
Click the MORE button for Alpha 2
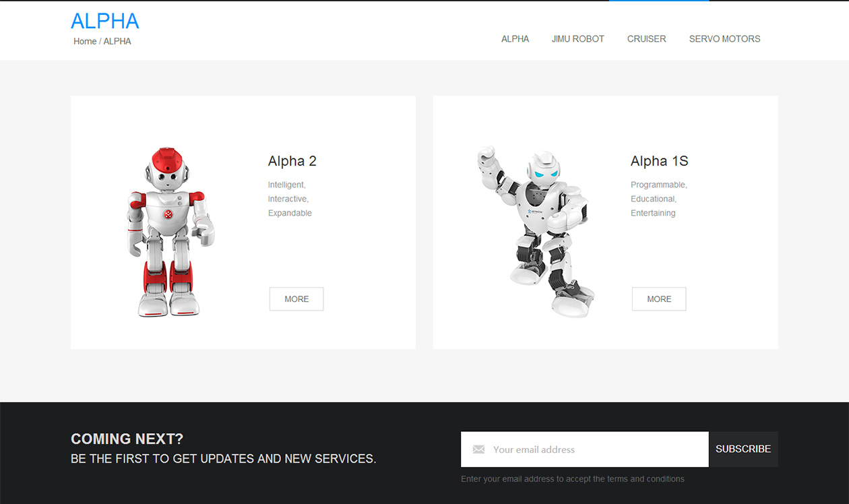(296, 299)
